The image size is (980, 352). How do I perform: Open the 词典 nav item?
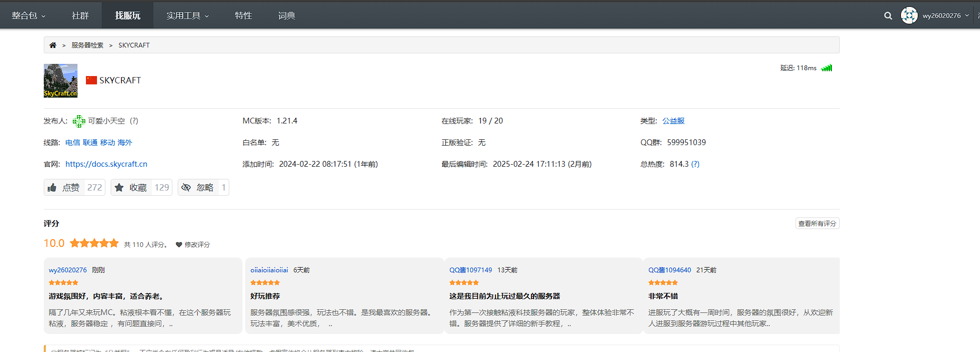tap(286, 16)
